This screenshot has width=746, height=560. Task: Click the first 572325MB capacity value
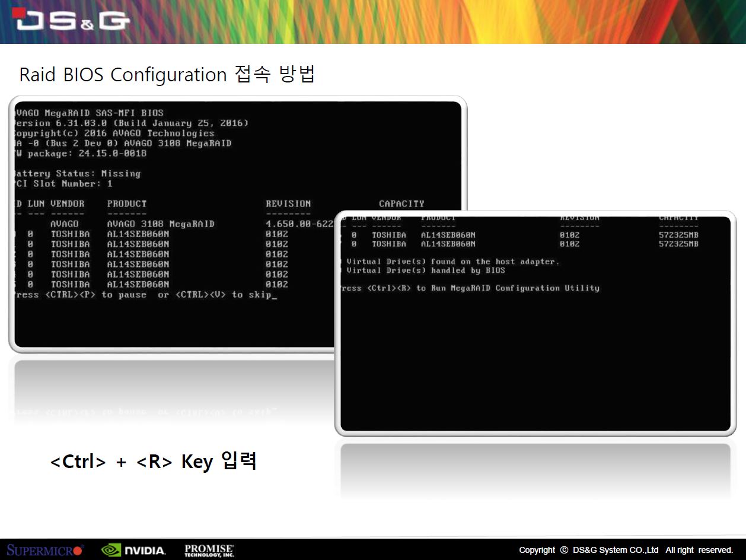tap(678, 235)
